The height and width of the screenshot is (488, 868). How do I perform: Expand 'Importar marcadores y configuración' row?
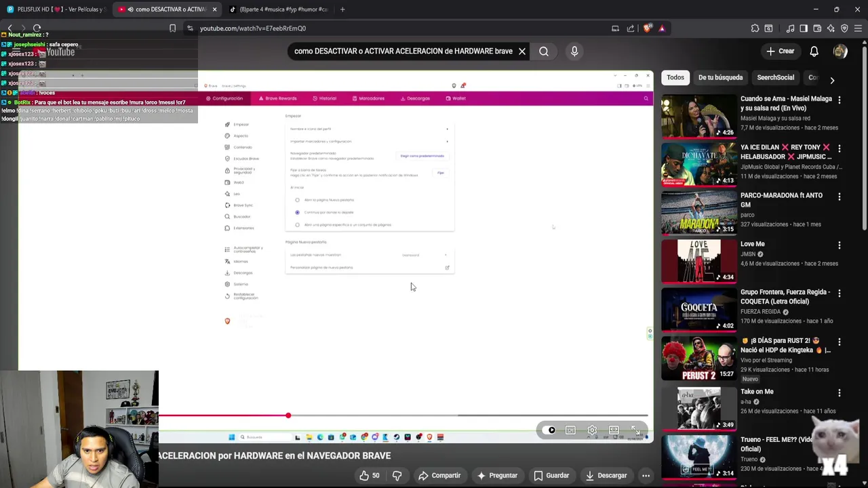[x=370, y=141]
